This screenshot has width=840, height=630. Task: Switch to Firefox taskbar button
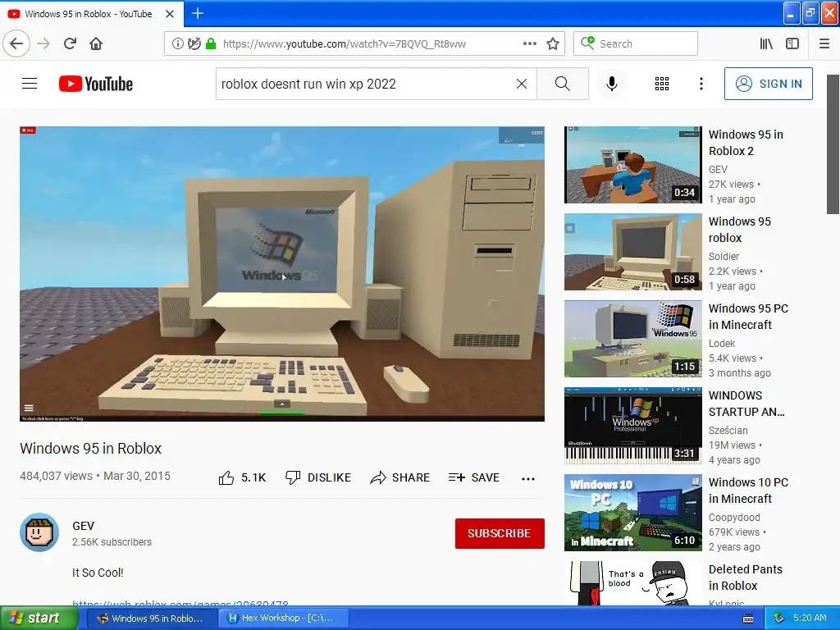point(151,618)
